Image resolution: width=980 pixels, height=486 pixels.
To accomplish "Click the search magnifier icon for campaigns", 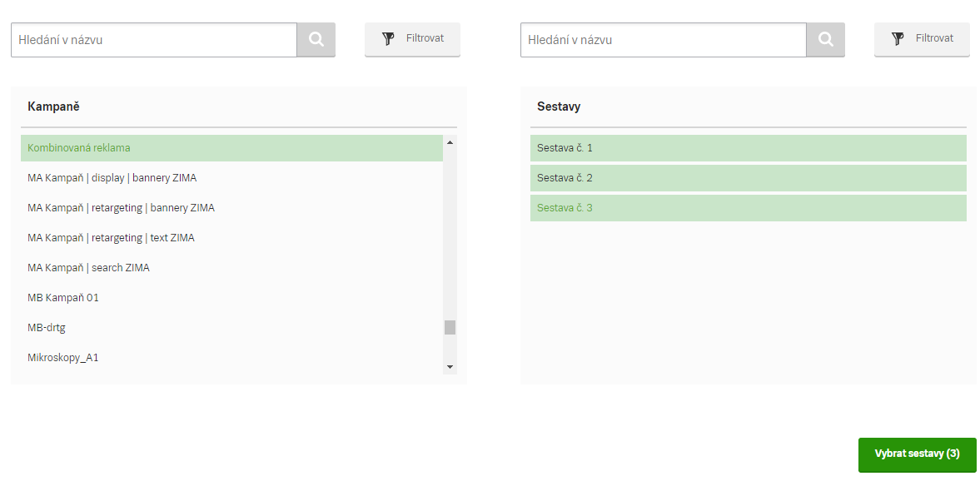I will coord(316,39).
